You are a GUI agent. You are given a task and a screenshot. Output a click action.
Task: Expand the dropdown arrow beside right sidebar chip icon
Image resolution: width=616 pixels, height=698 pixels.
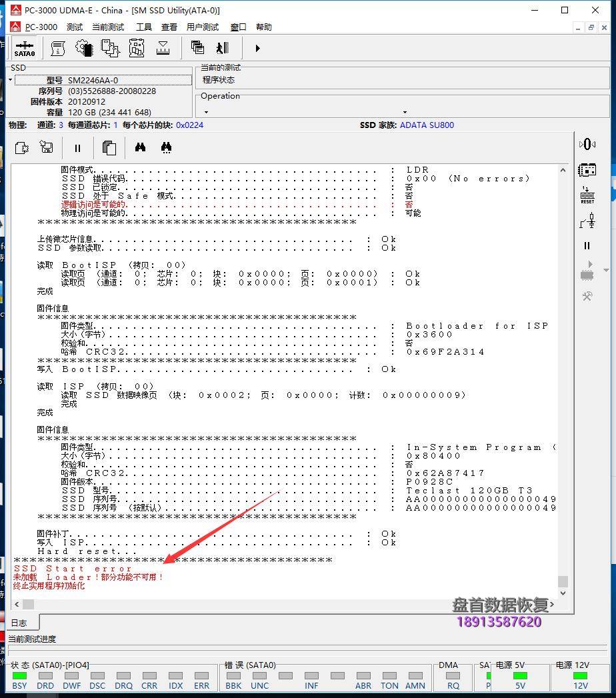point(606,271)
